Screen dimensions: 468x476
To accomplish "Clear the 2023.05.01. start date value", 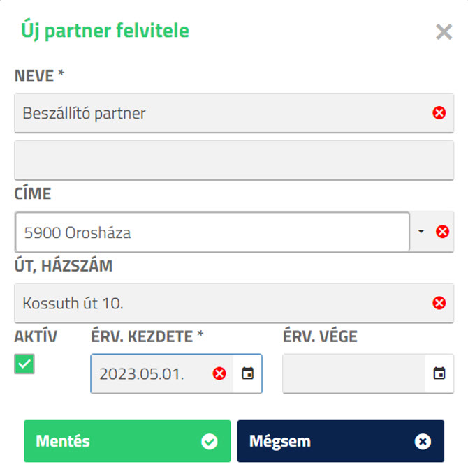I will click(219, 373).
